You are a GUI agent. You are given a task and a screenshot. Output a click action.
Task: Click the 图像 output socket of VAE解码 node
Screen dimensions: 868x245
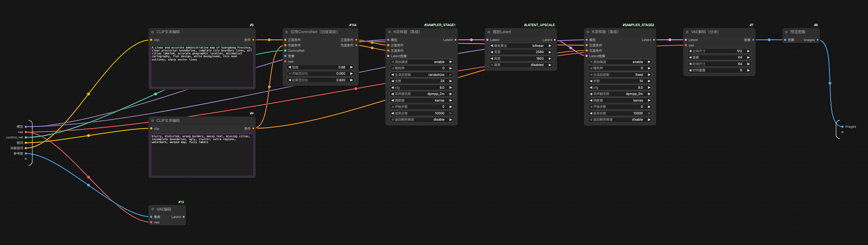pos(753,40)
